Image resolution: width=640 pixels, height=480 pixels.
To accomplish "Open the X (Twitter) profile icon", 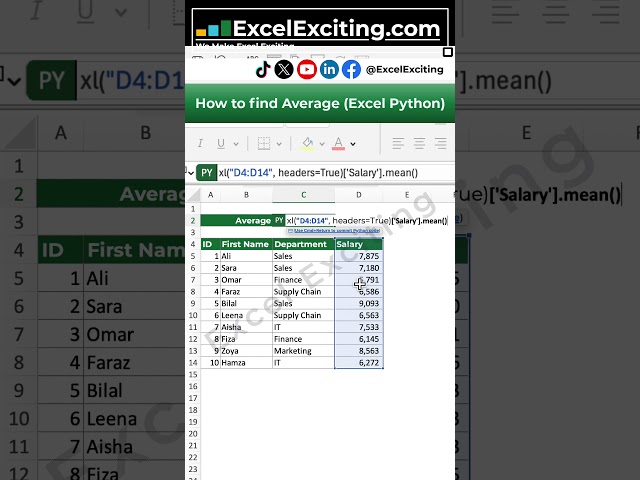I will pyautogui.click(x=284, y=69).
